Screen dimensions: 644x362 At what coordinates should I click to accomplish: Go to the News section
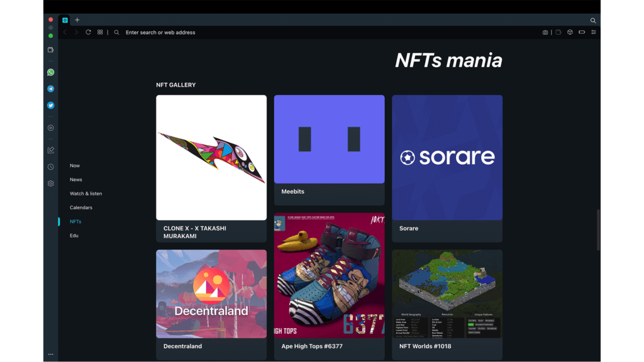point(76,180)
